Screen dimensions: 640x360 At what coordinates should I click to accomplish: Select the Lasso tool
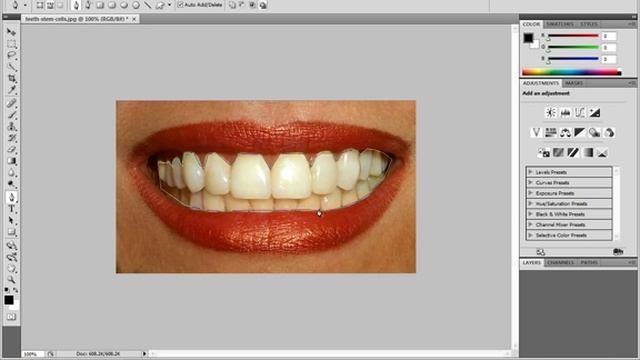(x=11, y=55)
